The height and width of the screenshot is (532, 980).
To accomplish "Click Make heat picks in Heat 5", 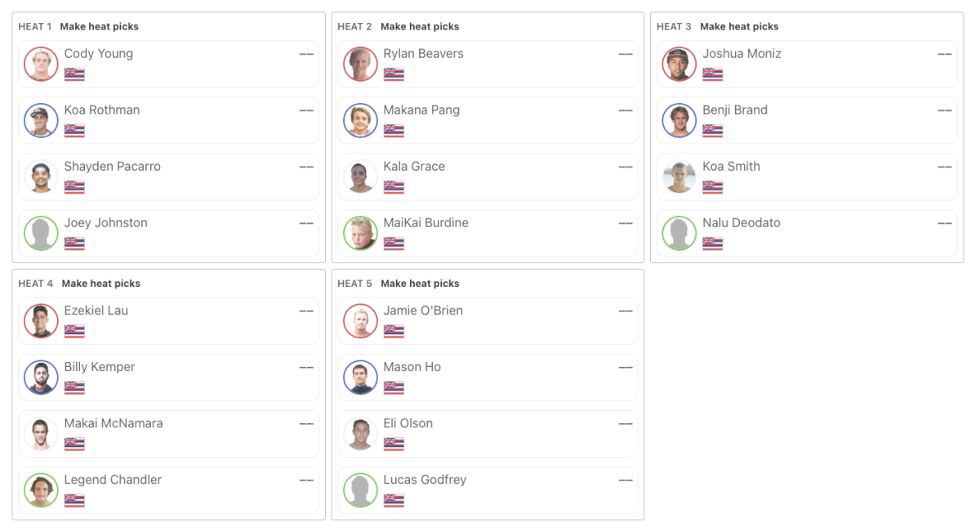I will pyautogui.click(x=420, y=284).
